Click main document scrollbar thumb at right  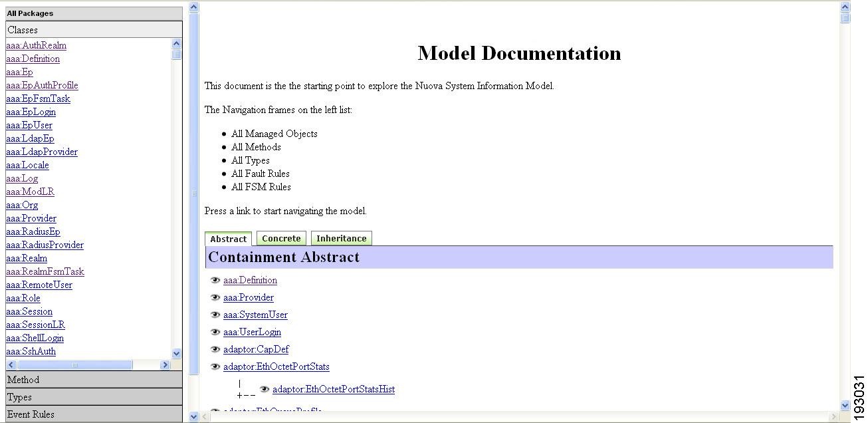point(845,18)
